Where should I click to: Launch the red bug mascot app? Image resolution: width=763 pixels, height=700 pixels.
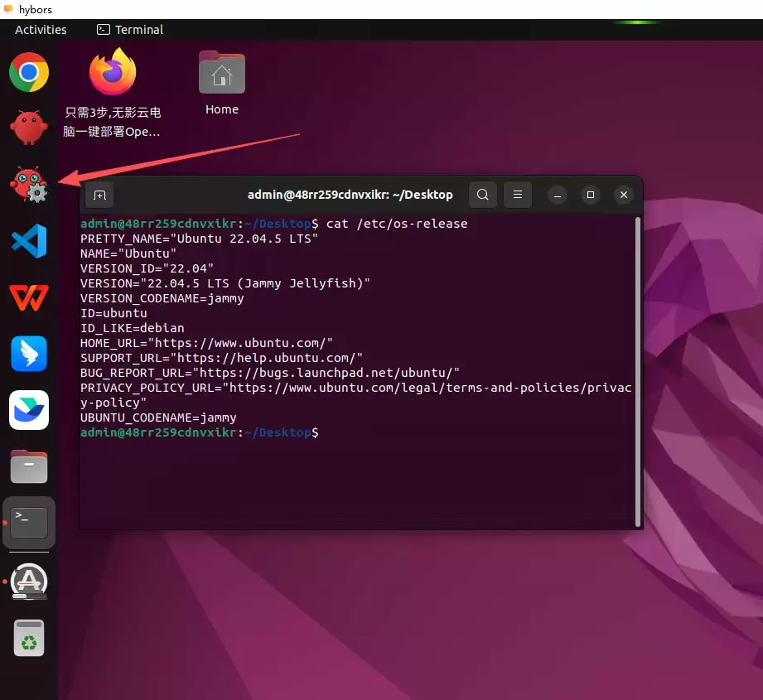(29, 128)
